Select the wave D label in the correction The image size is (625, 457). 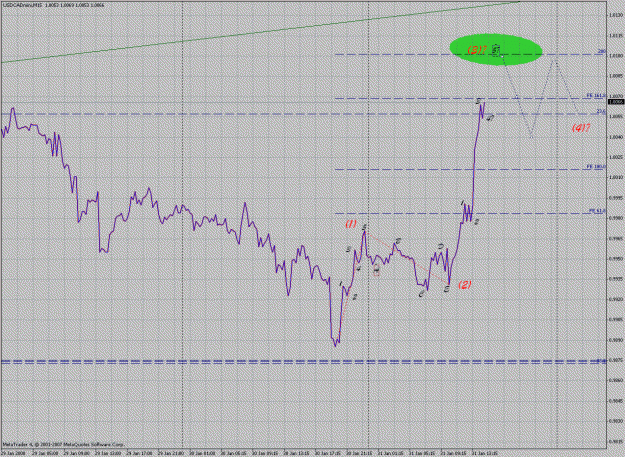(441, 246)
